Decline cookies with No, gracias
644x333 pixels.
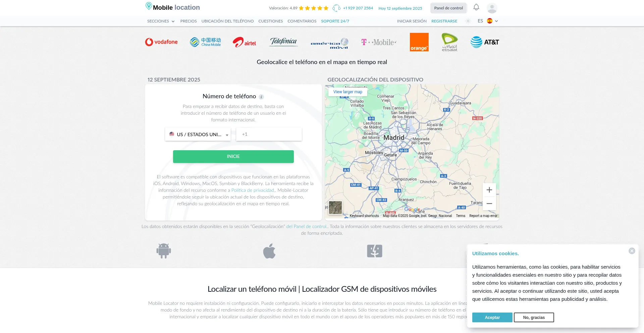coord(534,318)
